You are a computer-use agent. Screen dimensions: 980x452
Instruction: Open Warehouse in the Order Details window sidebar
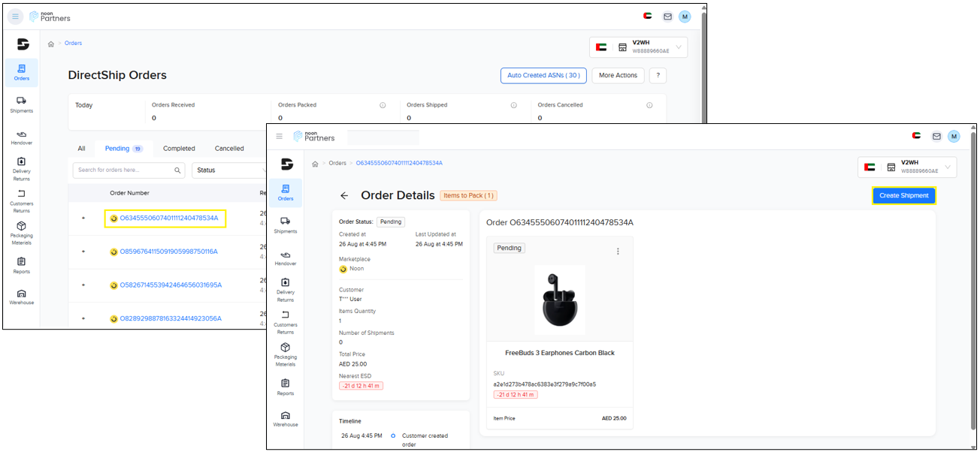pyautogui.click(x=286, y=419)
